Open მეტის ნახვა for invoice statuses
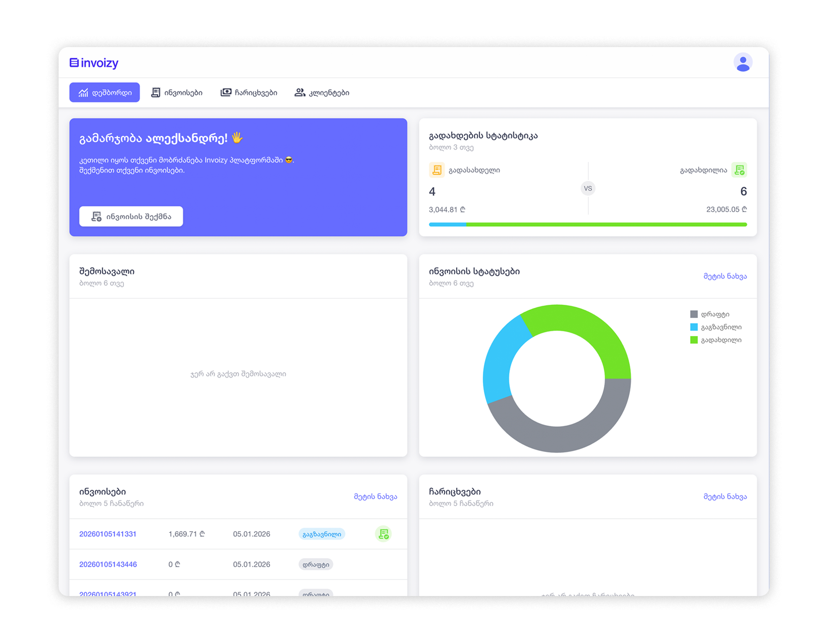 725,276
